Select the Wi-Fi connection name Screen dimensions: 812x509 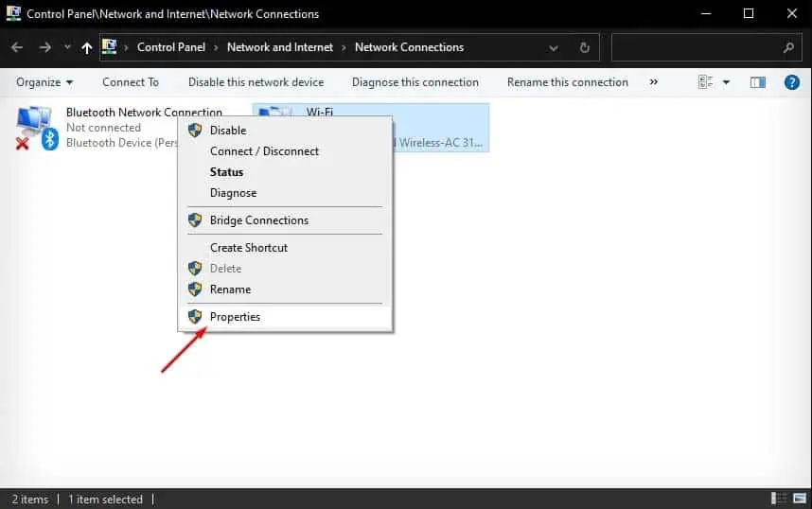tap(320, 111)
